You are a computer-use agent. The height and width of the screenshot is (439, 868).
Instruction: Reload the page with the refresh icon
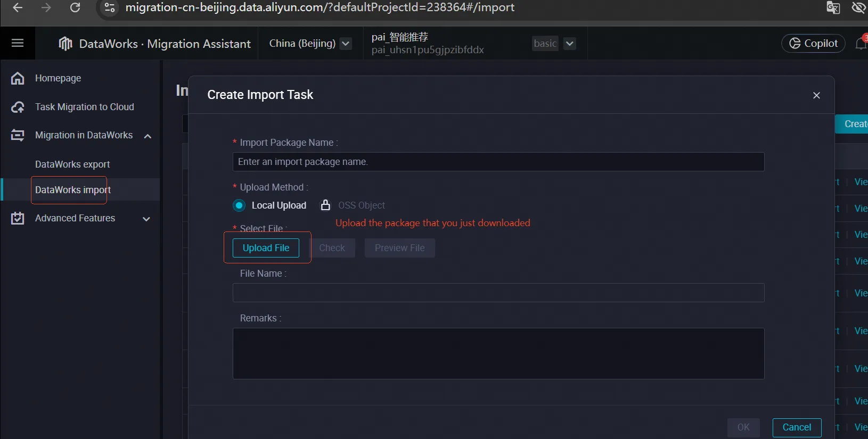coord(75,7)
